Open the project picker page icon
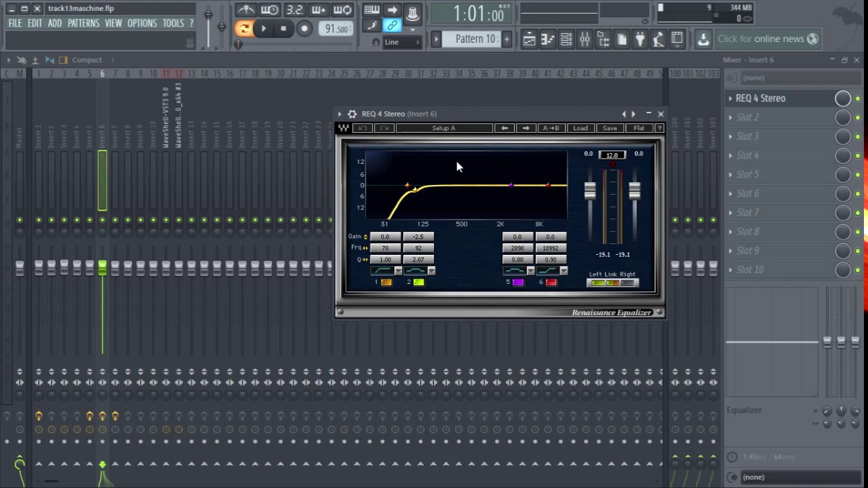The width and height of the screenshot is (868, 488). point(621,39)
